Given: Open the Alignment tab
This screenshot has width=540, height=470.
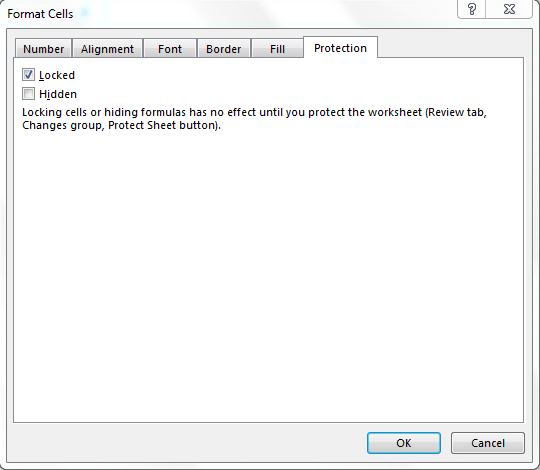Looking at the screenshot, I should click(x=107, y=49).
